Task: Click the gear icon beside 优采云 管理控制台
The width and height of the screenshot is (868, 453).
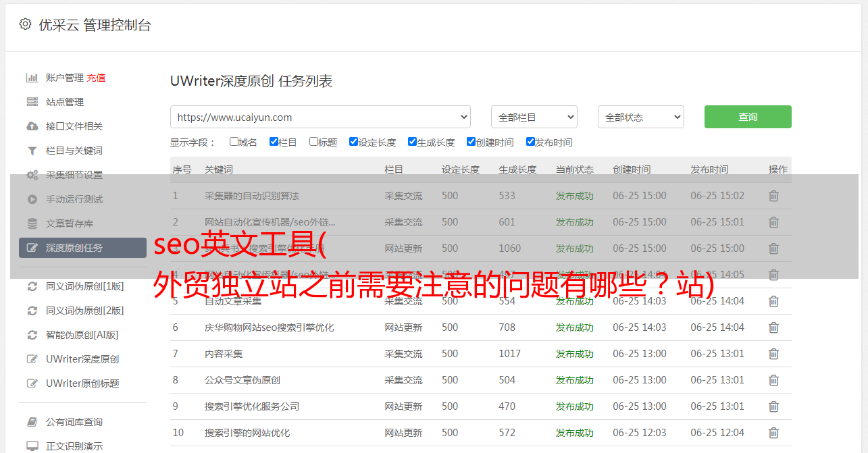Action: [25, 24]
